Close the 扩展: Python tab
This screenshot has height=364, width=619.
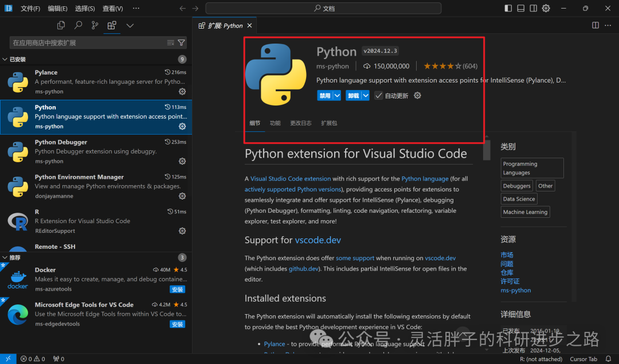249,26
